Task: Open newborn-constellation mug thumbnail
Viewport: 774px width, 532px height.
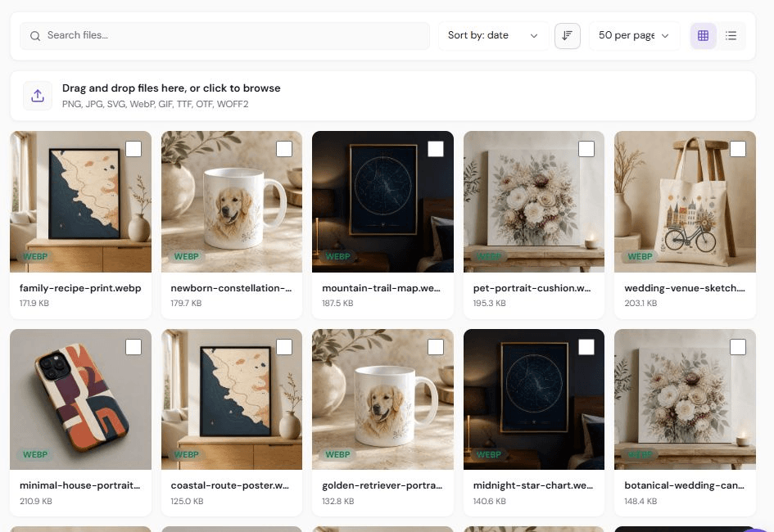Action: pyautogui.click(x=232, y=201)
